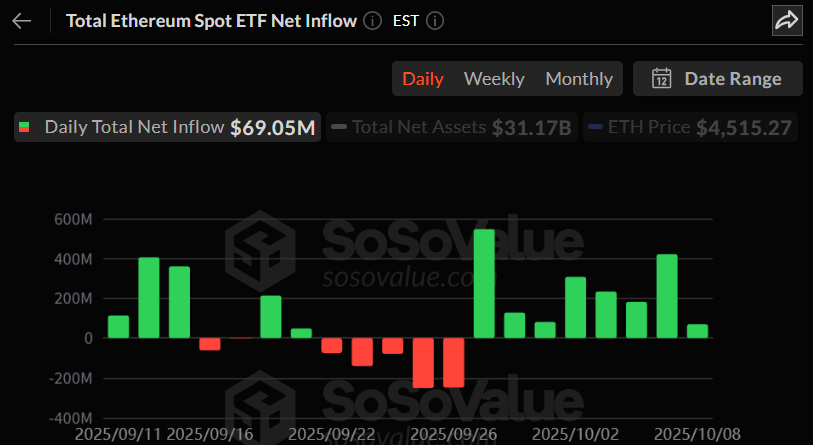Switch to the Weekly view

pyautogui.click(x=494, y=78)
